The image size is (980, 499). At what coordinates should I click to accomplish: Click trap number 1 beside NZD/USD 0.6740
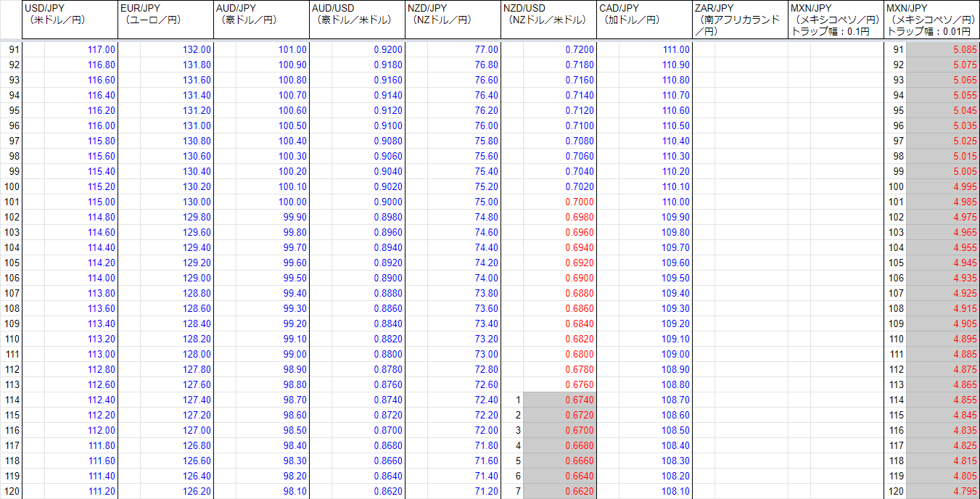click(x=512, y=400)
